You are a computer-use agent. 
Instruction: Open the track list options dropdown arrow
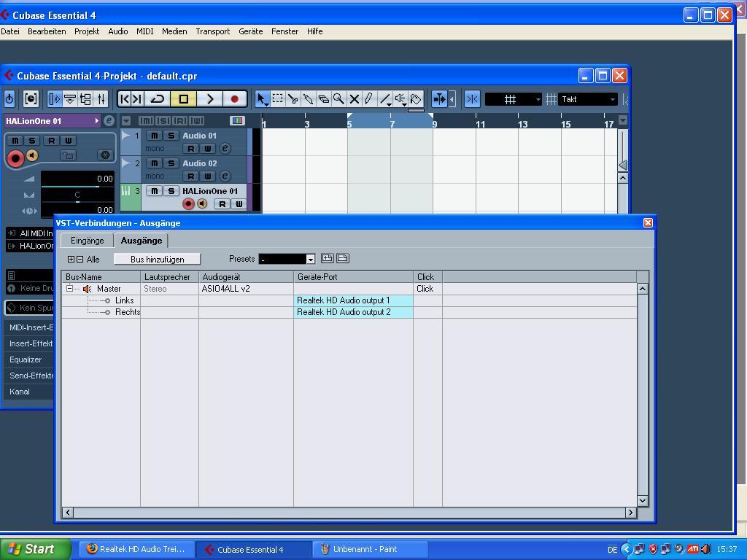126,121
